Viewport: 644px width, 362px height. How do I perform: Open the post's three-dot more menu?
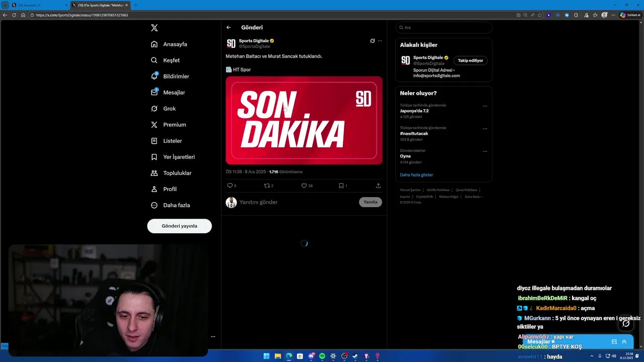(x=380, y=41)
